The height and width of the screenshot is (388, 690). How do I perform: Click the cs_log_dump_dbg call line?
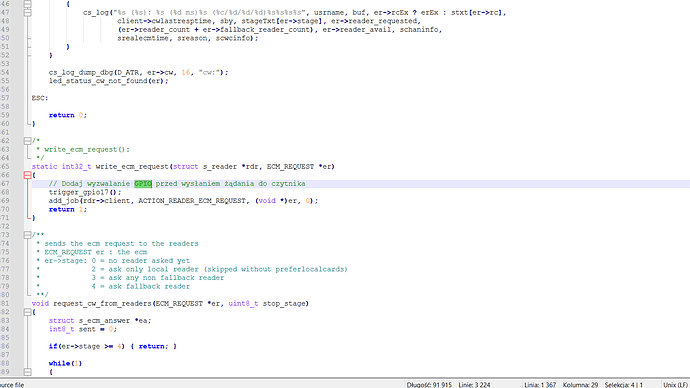tap(139, 73)
